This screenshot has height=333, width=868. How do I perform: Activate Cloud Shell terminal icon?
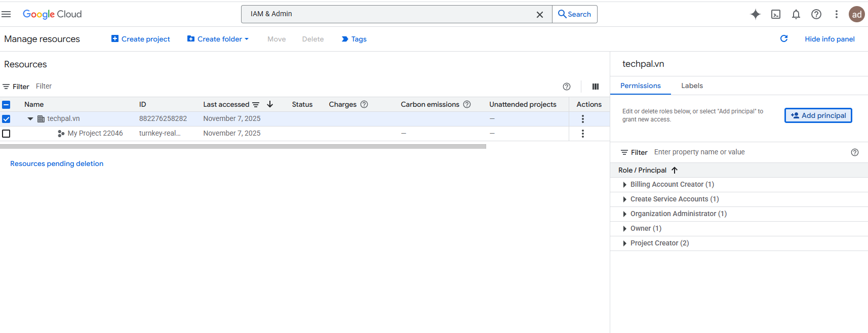pos(775,14)
